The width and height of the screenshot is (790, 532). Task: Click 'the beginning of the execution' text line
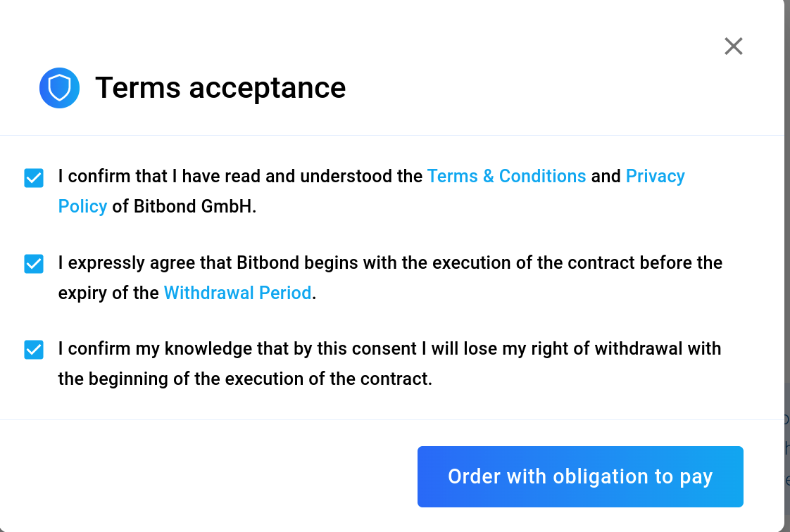(x=244, y=379)
